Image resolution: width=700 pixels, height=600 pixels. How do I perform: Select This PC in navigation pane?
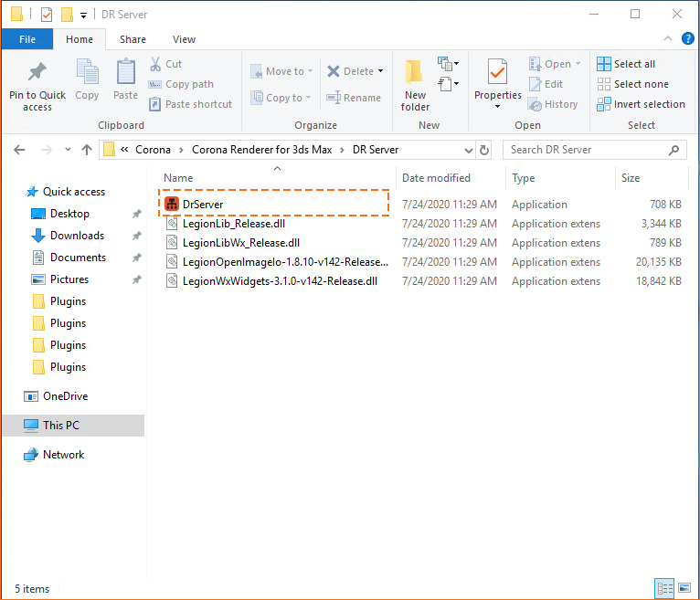pos(61,426)
